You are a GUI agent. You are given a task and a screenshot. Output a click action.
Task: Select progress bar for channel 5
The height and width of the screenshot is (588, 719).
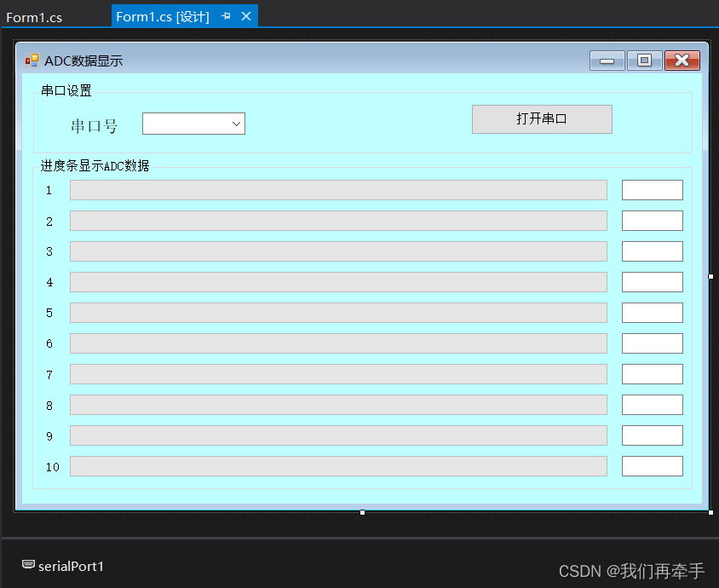pyautogui.click(x=338, y=313)
